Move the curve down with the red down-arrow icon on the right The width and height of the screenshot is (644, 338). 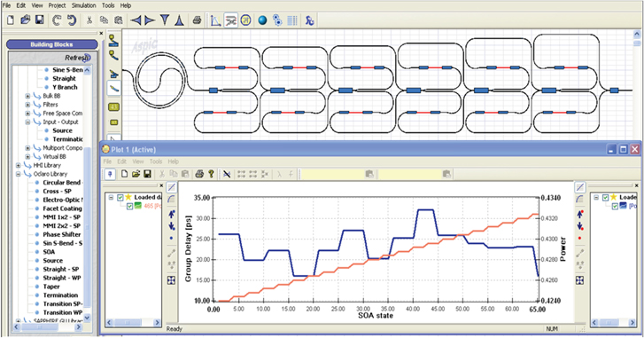coord(580,225)
